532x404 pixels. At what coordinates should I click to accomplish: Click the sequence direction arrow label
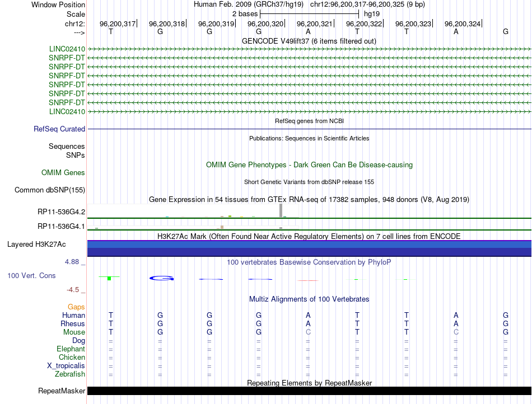[79, 32]
